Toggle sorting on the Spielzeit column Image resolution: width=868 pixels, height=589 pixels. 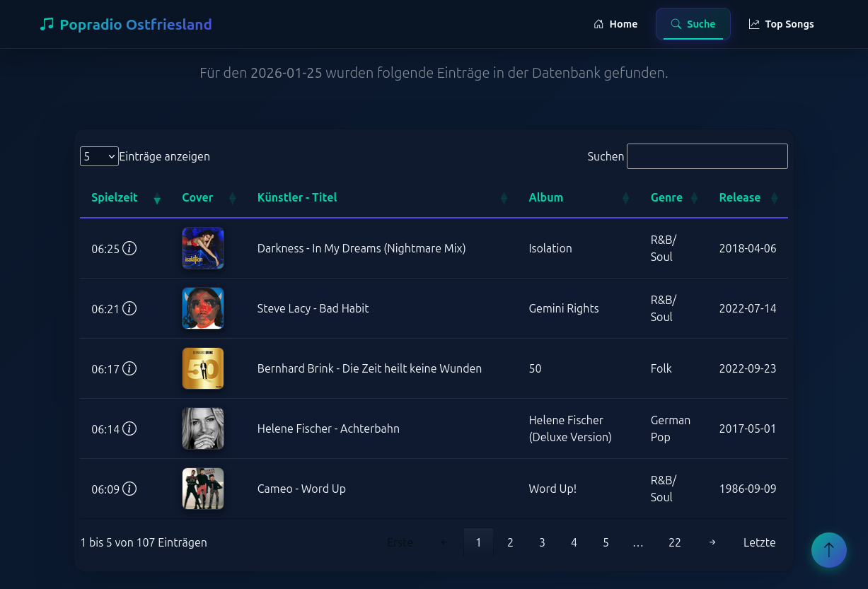click(156, 199)
